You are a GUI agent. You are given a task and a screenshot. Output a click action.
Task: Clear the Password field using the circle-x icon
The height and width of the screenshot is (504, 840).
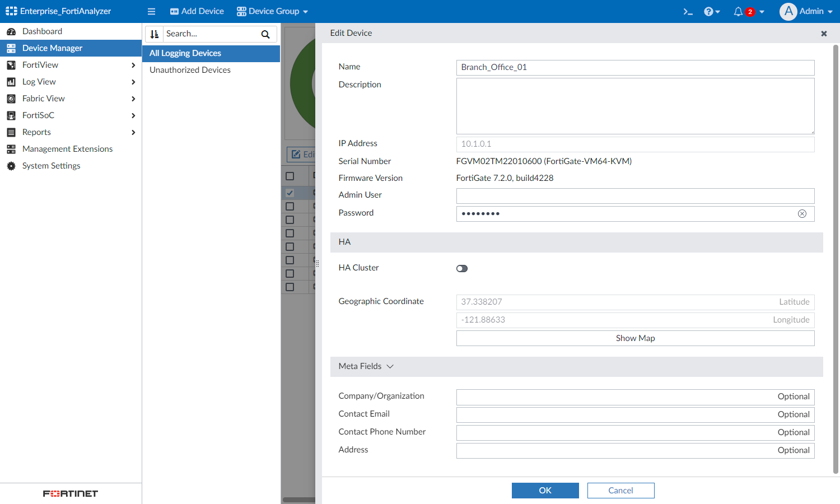tap(802, 213)
